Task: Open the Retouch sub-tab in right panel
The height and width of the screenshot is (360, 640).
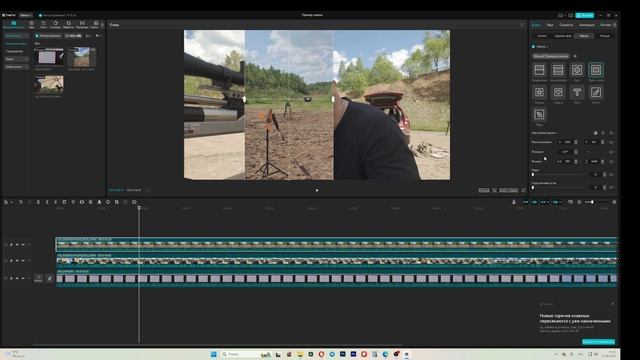Action: [x=605, y=36]
